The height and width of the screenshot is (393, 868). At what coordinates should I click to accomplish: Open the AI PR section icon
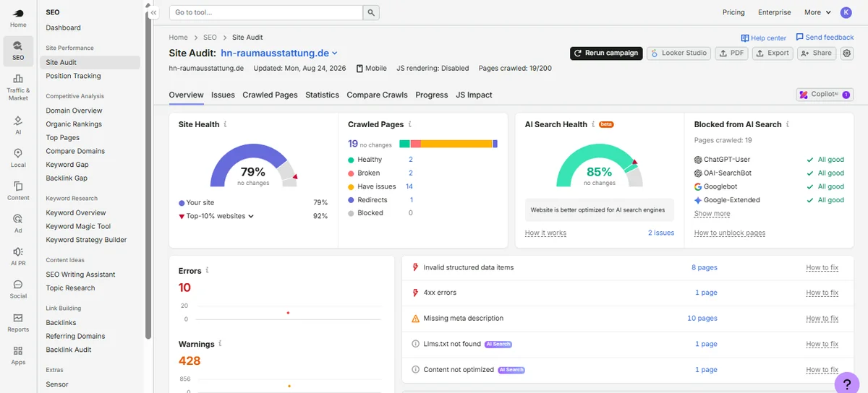(x=18, y=256)
